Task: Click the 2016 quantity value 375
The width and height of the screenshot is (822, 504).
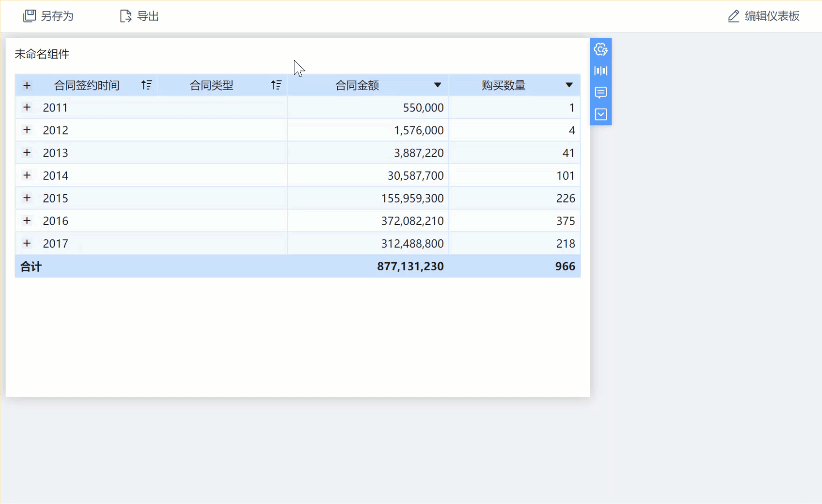Action: point(566,221)
